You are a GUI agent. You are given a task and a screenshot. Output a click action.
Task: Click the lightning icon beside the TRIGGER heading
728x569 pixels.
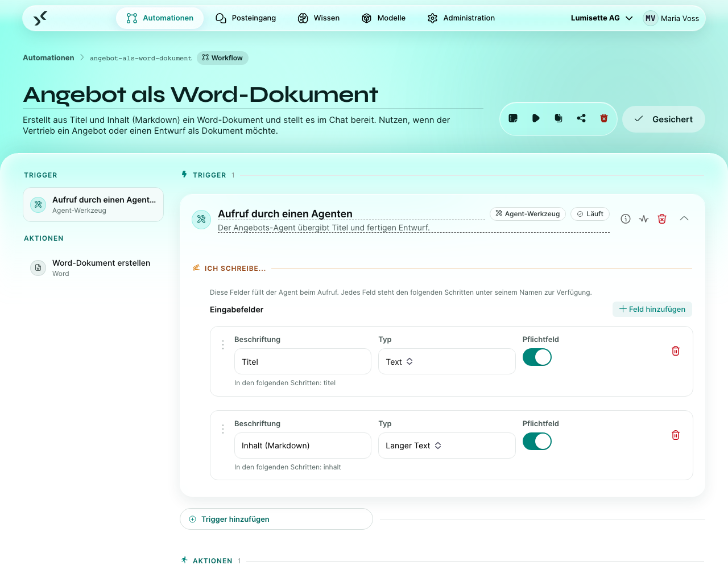coord(184,175)
